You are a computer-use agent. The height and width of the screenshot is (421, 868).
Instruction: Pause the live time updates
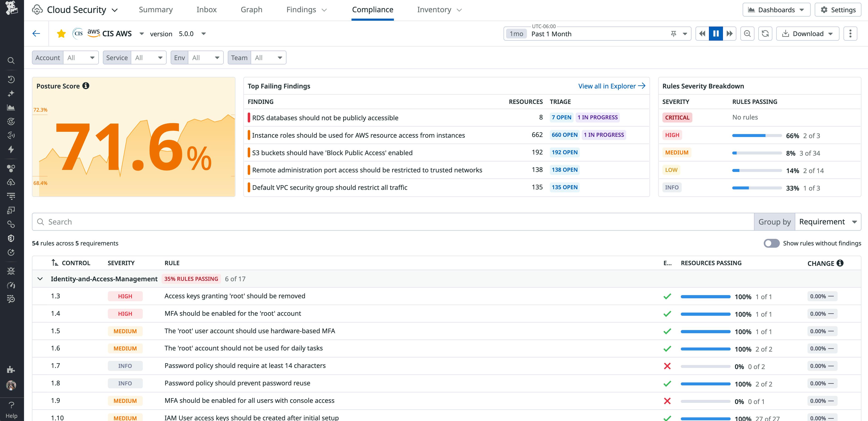[716, 34]
